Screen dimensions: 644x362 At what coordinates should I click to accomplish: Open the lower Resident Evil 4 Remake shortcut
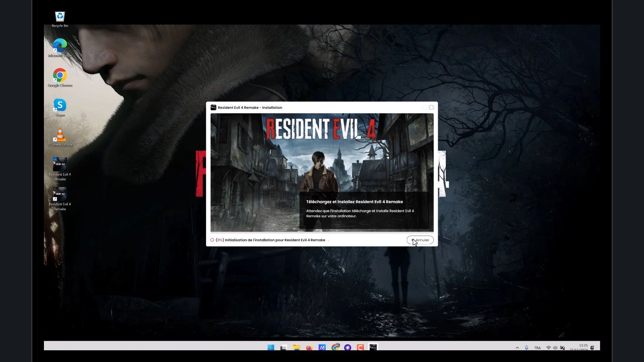click(60, 199)
